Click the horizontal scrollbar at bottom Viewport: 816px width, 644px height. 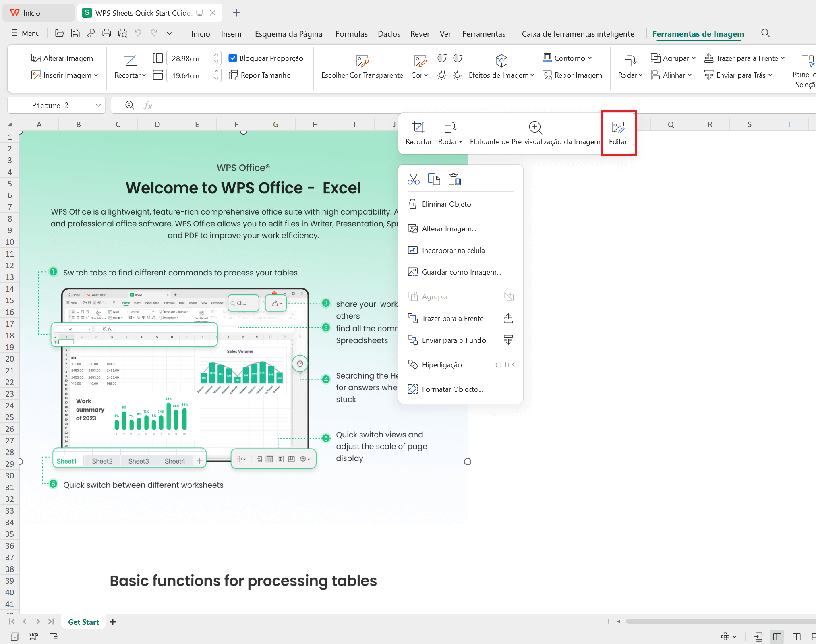[720, 621]
